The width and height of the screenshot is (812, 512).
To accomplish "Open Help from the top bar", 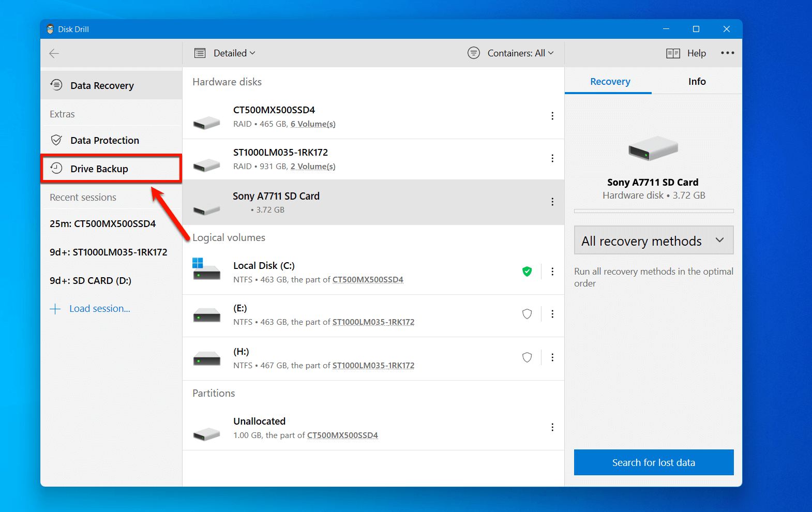I will [x=697, y=53].
